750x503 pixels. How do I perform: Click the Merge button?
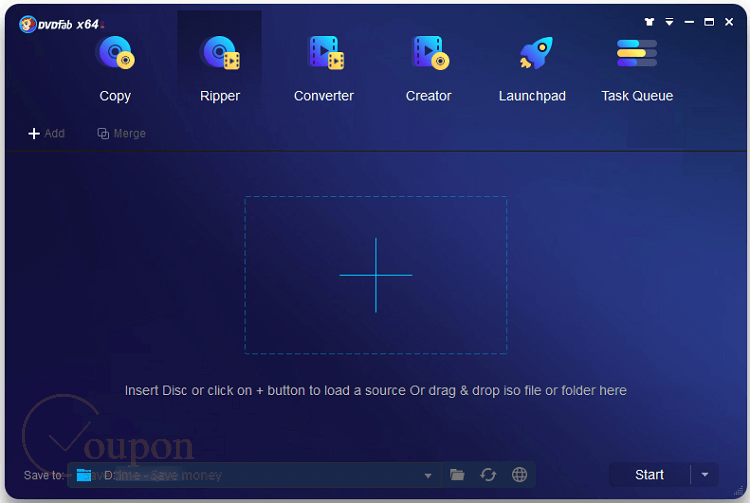pyautogui.click(x=121, y=133)
